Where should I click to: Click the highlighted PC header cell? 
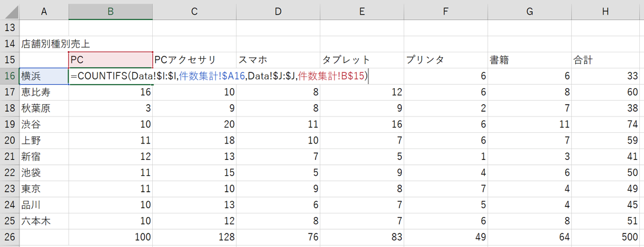(110, 60)
